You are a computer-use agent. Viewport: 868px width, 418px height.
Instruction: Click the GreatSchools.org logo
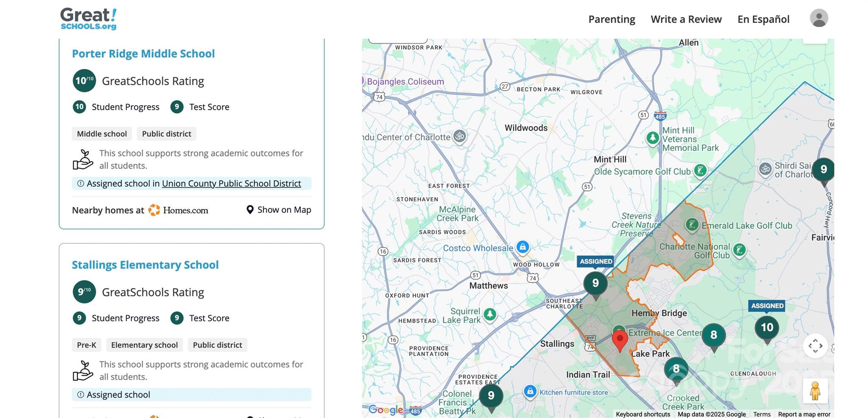point(88,19)
